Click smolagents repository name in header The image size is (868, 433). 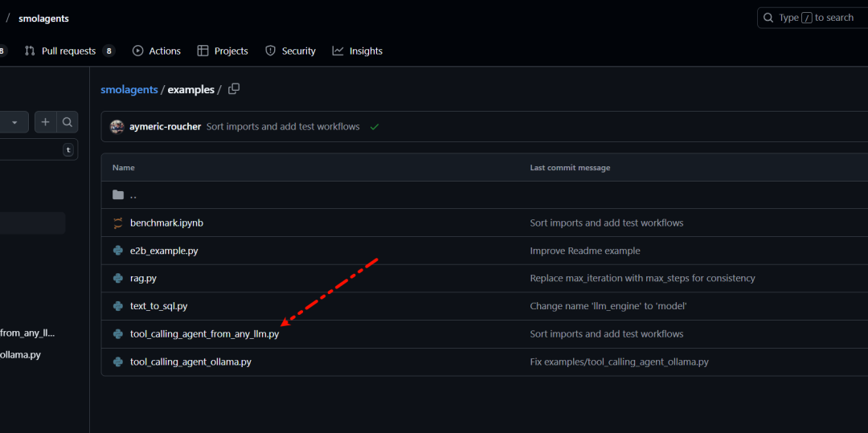[43, 18]
